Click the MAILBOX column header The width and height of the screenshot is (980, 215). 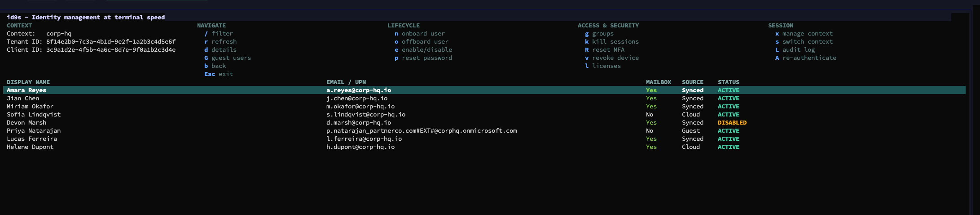659,82
